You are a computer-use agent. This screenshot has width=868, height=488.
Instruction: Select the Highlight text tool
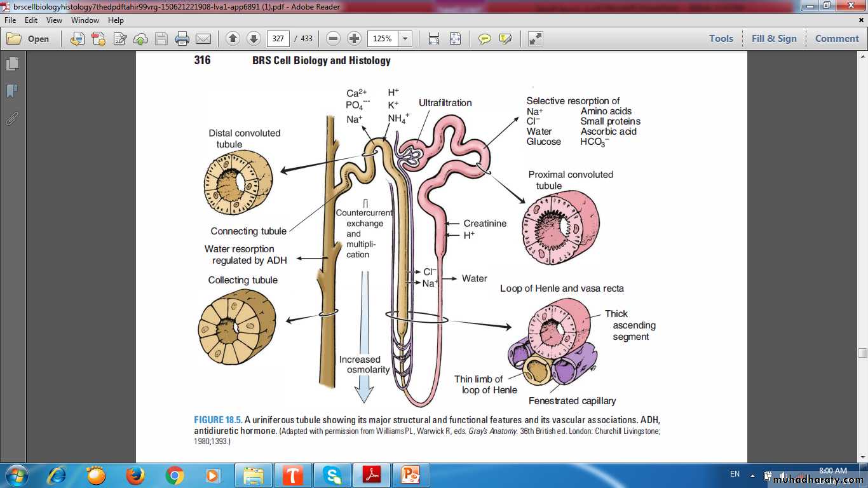(x=506, y=39)
